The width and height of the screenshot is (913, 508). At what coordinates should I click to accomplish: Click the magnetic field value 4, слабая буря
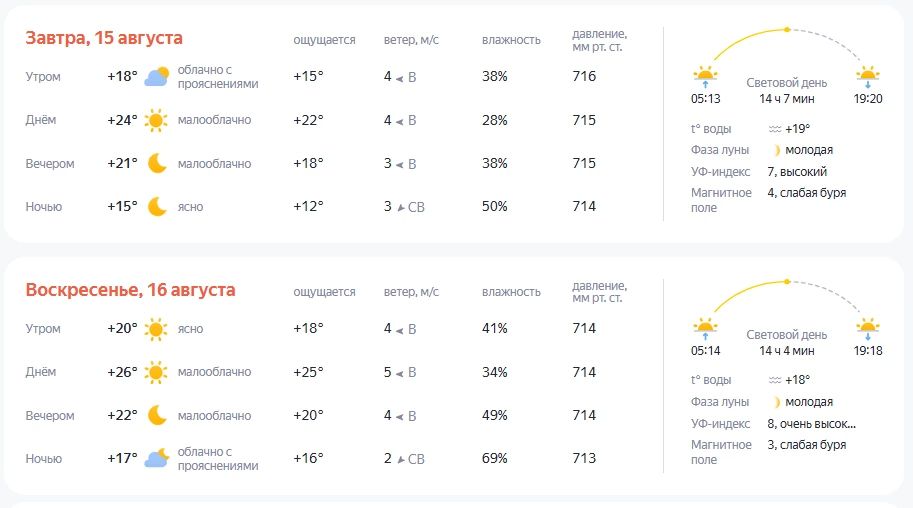pos(806,193)
